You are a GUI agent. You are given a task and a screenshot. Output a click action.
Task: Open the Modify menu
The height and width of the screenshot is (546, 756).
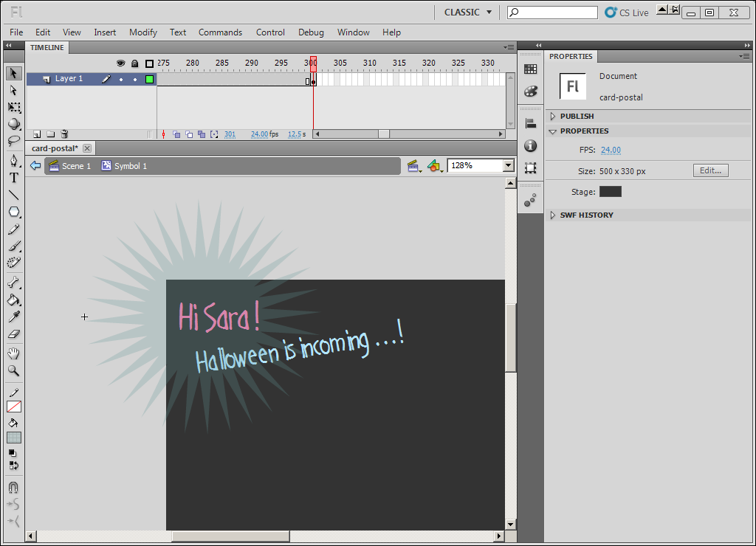point(142,32)
